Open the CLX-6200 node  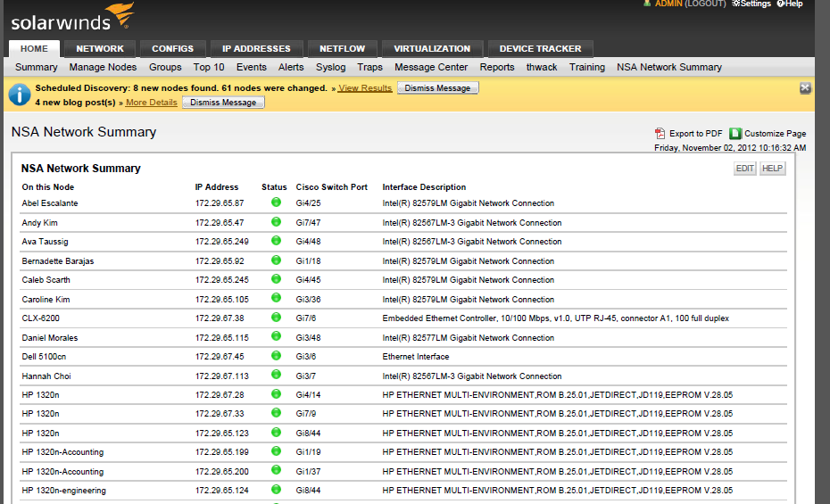point(41,318)
